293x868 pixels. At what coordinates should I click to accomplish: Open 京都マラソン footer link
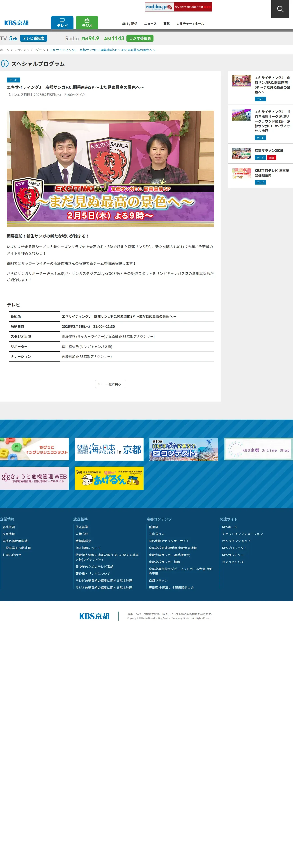coord(158,580)
